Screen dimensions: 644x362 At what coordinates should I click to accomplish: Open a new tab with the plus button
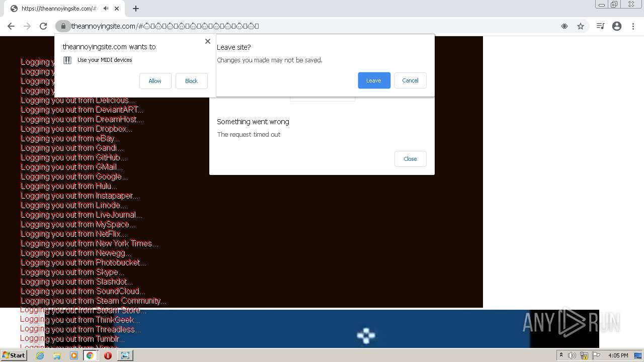(136, 9)
